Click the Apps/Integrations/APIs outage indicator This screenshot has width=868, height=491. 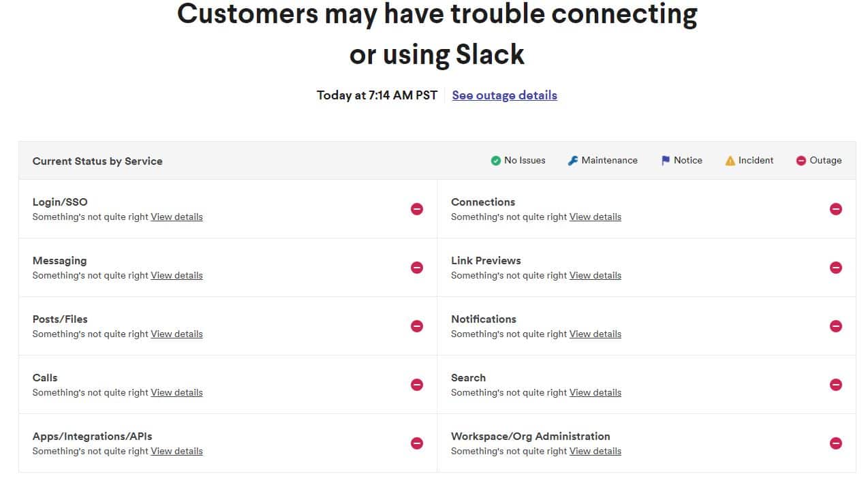[x=417, y=443]
